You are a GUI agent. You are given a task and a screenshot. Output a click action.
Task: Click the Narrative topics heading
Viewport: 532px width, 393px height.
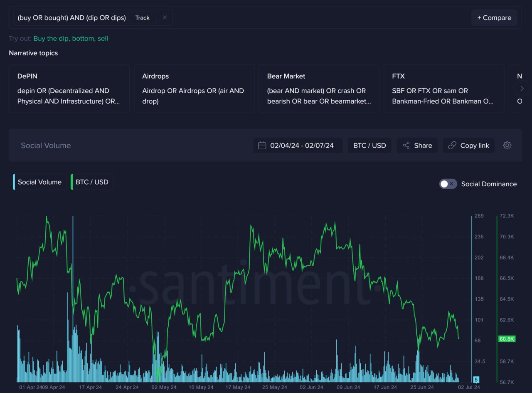pyautogui.click(x=33, y=53)
